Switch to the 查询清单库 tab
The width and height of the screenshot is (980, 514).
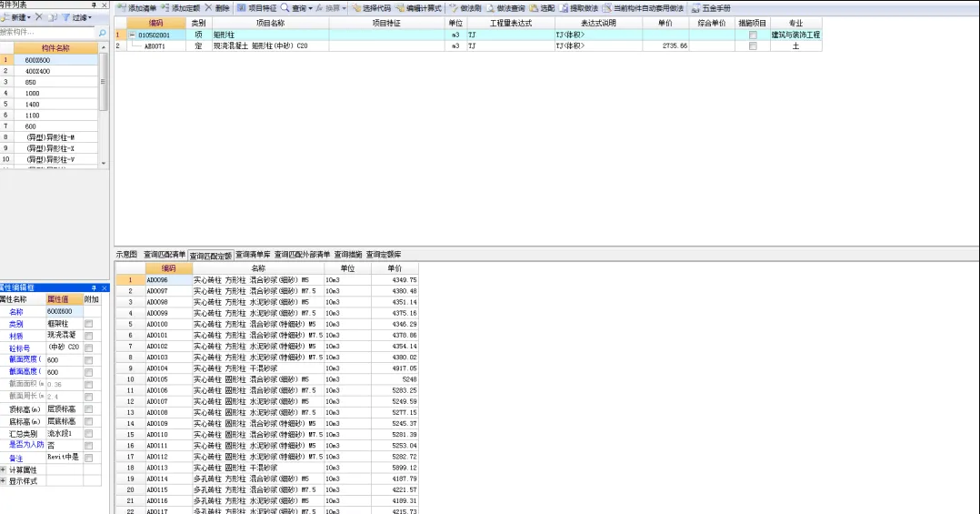253,255
